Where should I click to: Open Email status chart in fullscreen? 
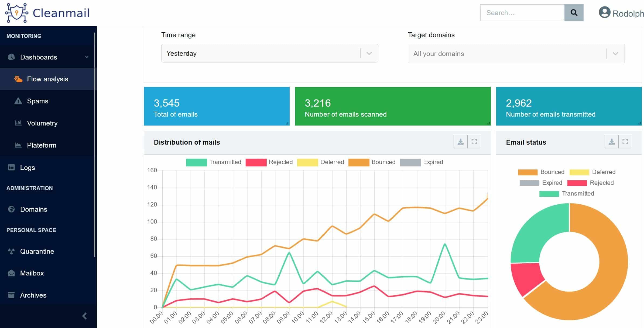(625, 142)
